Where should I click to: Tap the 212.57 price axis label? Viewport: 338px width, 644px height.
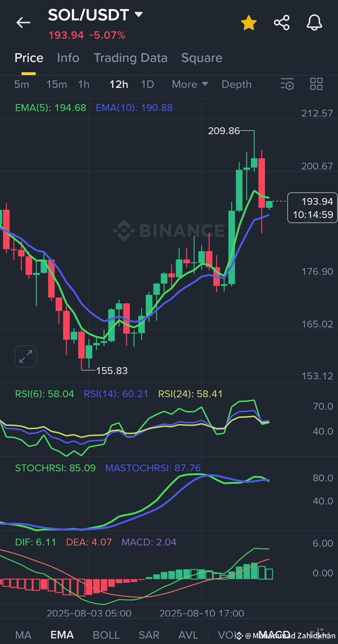pos(317,113)
